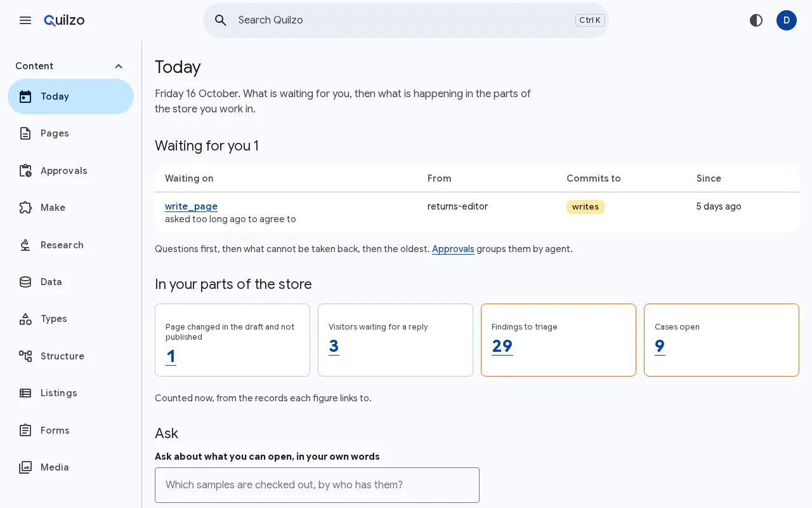Open the Types sidebar label
Viewport: 812px width, 508px height.
click(54, 319)
